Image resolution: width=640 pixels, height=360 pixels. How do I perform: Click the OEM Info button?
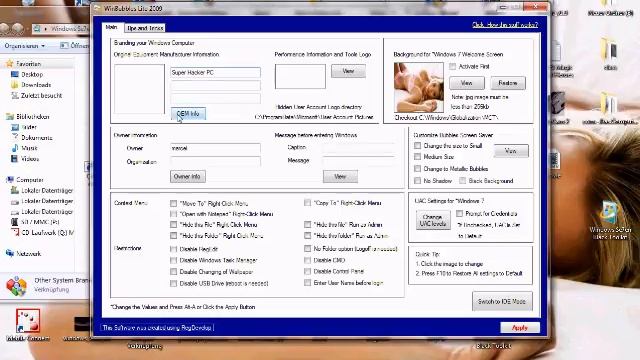(188, 114)
